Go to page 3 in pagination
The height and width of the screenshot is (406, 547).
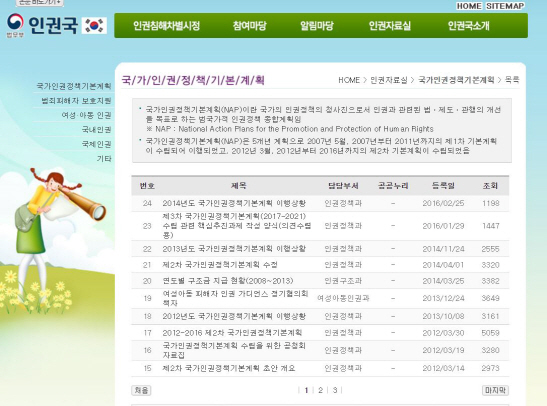tap(335, 390)
